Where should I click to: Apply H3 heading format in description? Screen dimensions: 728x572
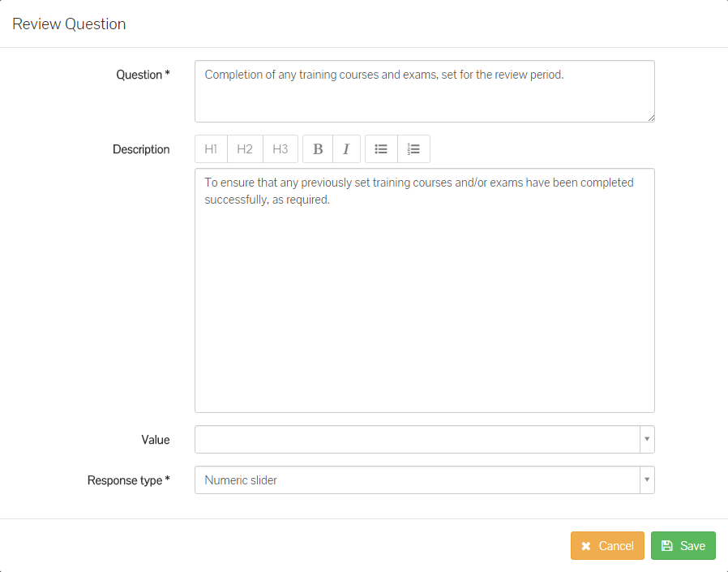[x=280, y=149]
